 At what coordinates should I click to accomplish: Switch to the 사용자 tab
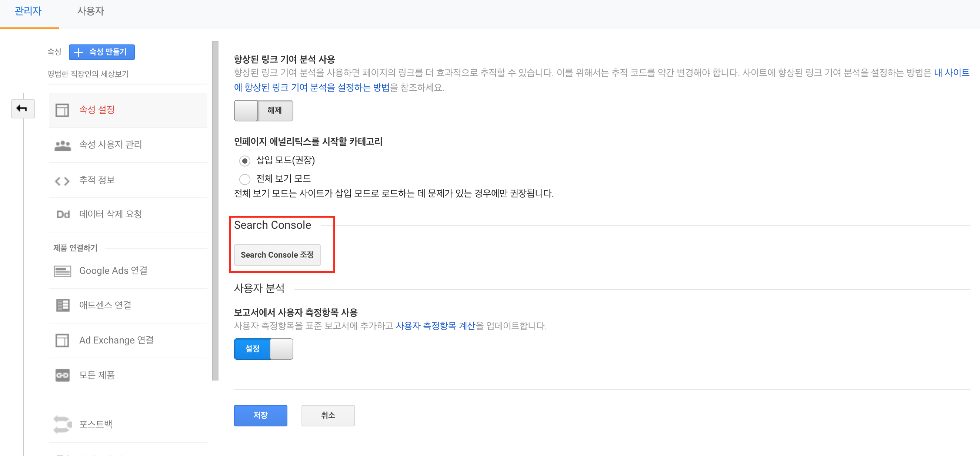90,11
